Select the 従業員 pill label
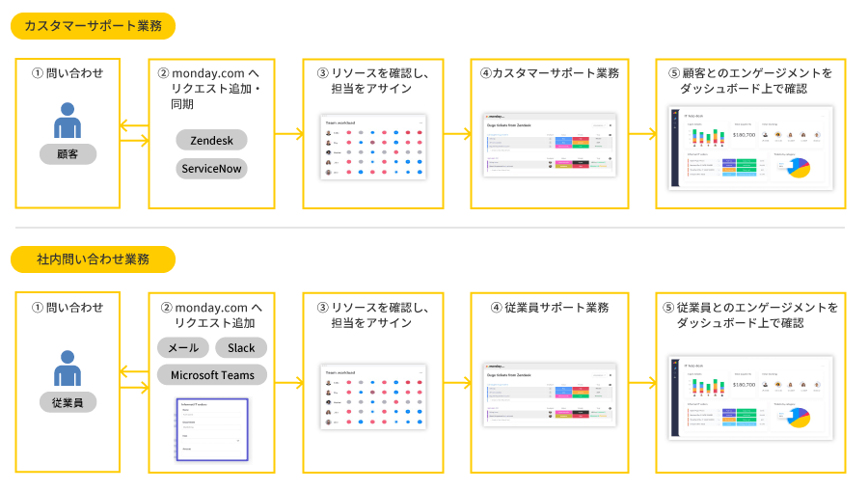 tap(68, 402)
